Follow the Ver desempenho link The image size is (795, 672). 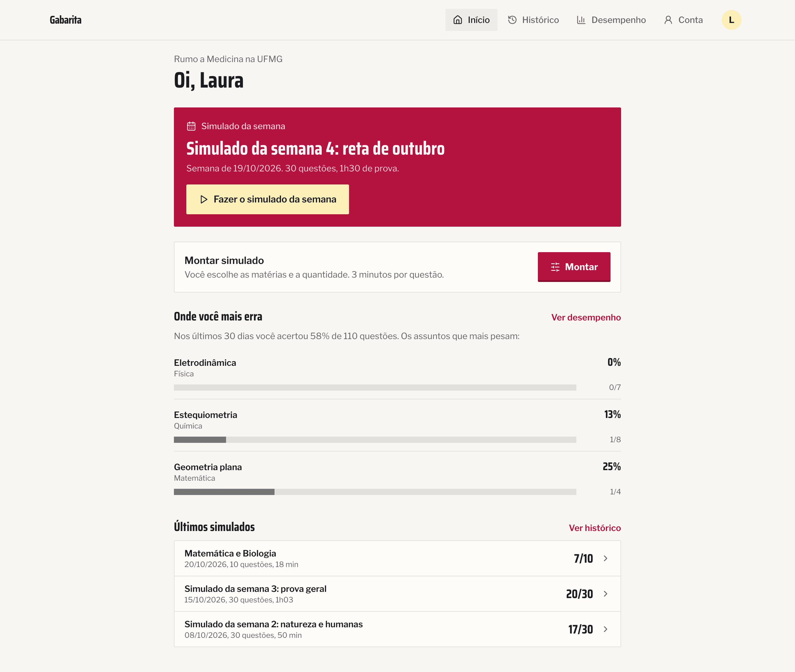[x=586, y=317]
